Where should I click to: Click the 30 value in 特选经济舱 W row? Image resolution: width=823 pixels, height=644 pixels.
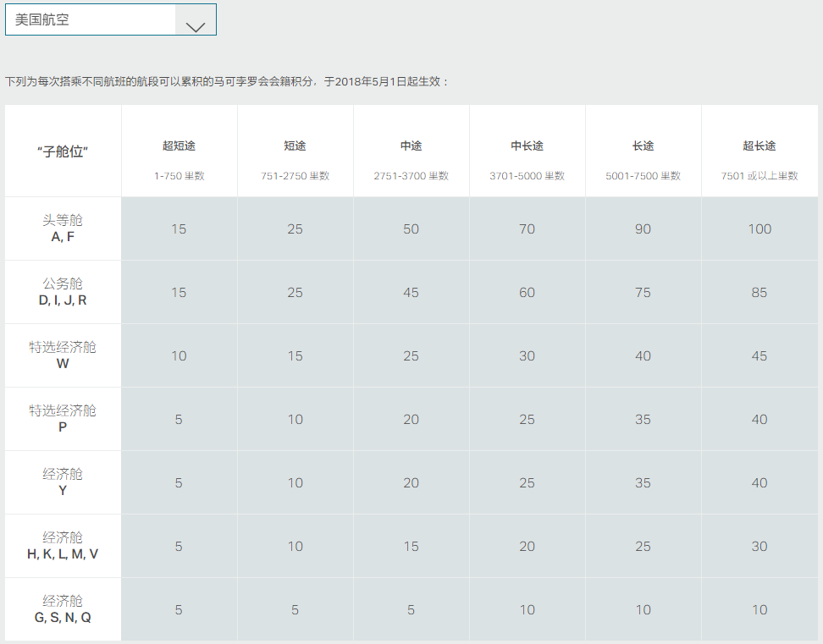click(x=527, y=356)
